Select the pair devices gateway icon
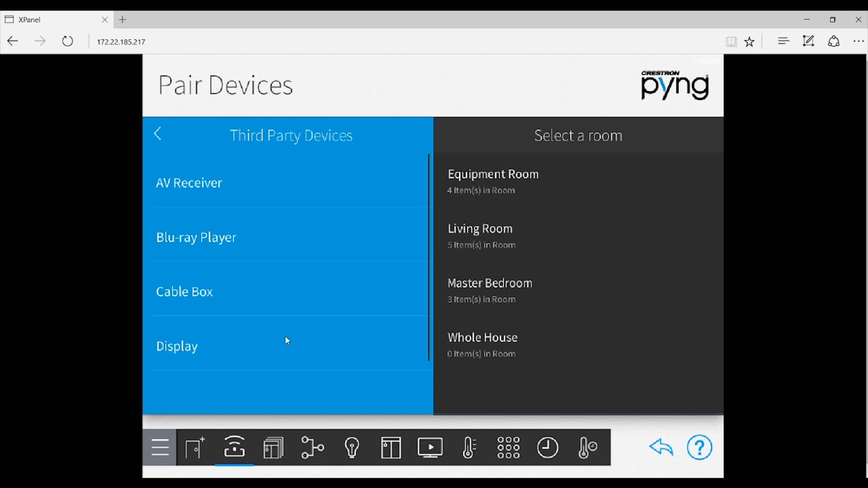The height and width of the screenshot is (488, 868). 234,447
